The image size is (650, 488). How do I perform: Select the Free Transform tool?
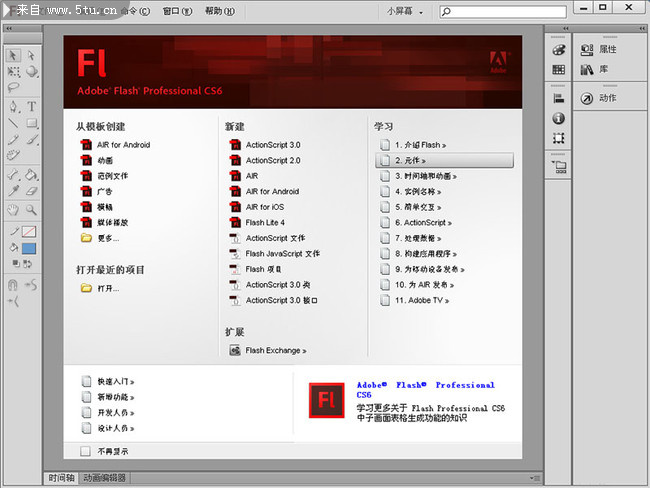click(x=14, y=71)
